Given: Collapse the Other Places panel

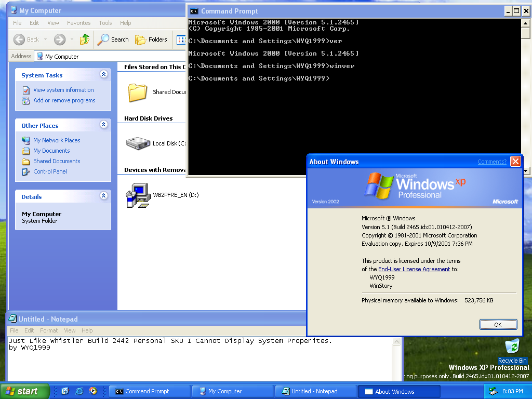Looking at the screenshot, I should tap(103, 125).
